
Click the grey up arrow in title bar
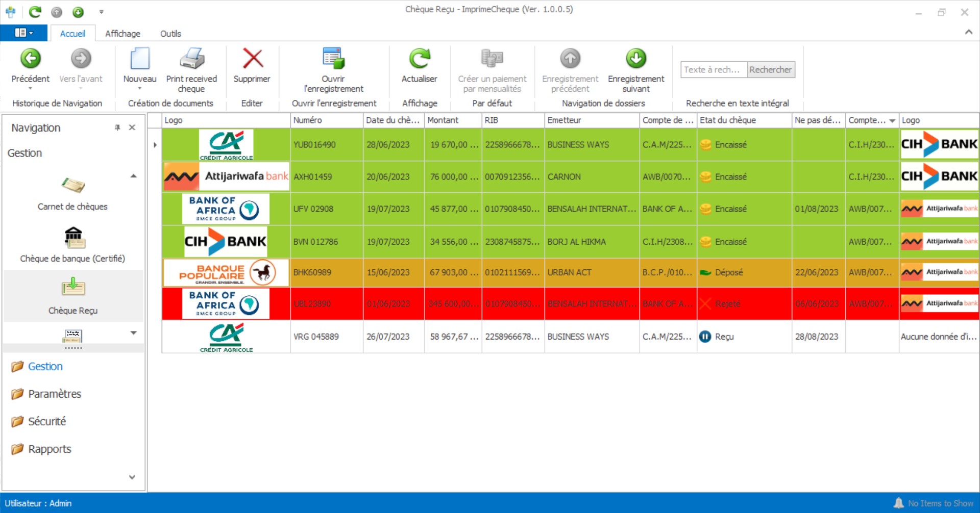point(57,12)
